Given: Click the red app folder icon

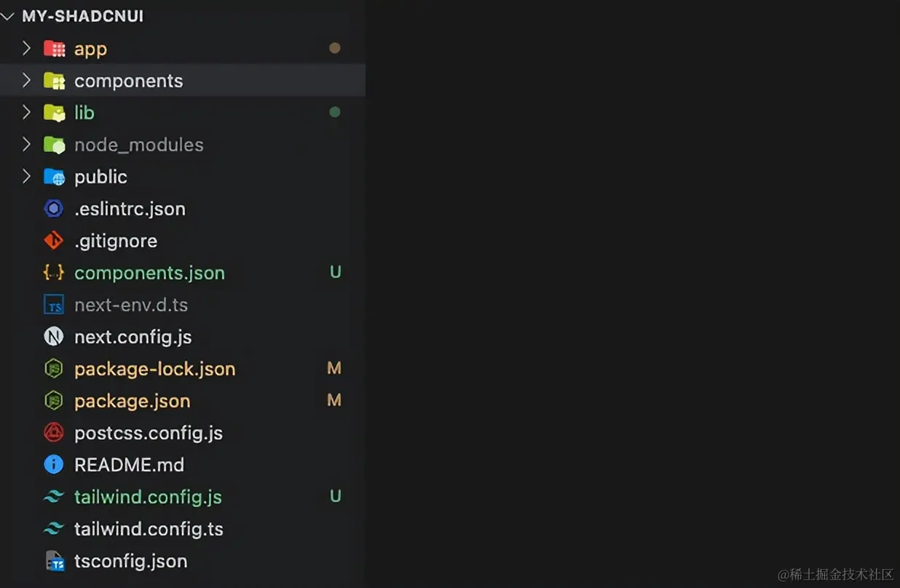Looking at the screenshot, I should pos(55,49).
